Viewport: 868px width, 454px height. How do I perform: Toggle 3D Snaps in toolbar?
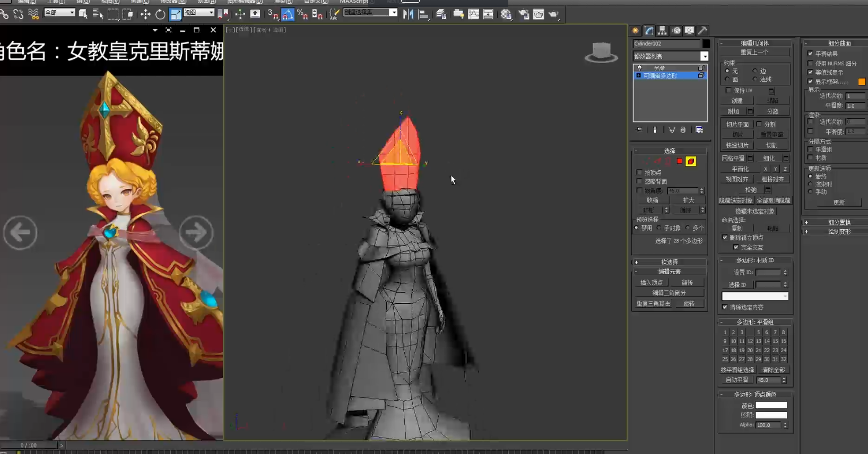(273, 14)
